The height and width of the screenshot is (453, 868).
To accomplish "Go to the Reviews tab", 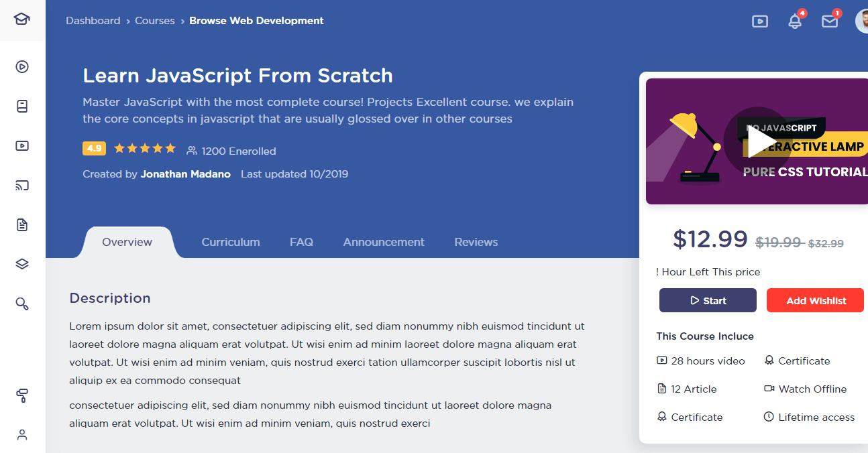I will (476, 242).
